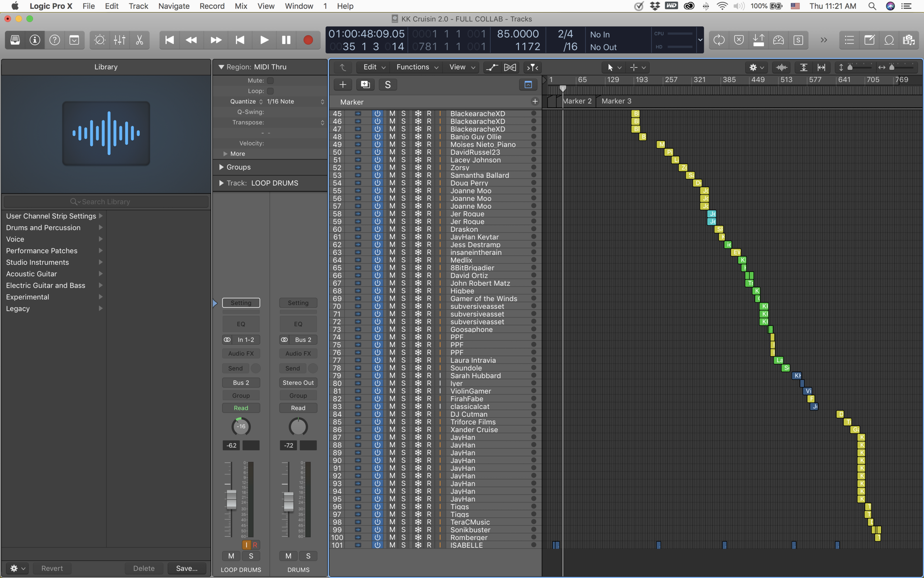924x578 pixels.
Task: Expand the More disclosure triangle
Action: pyautogui.click(x=225, y=154)
